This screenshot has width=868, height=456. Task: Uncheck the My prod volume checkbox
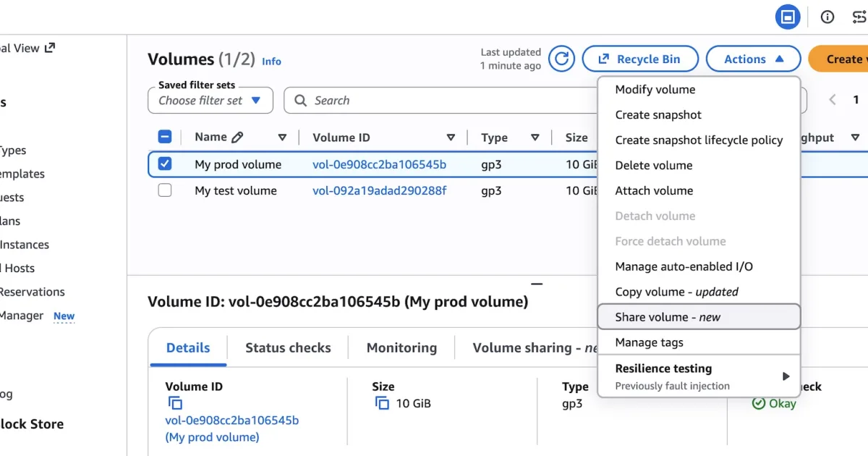[165, 164]
